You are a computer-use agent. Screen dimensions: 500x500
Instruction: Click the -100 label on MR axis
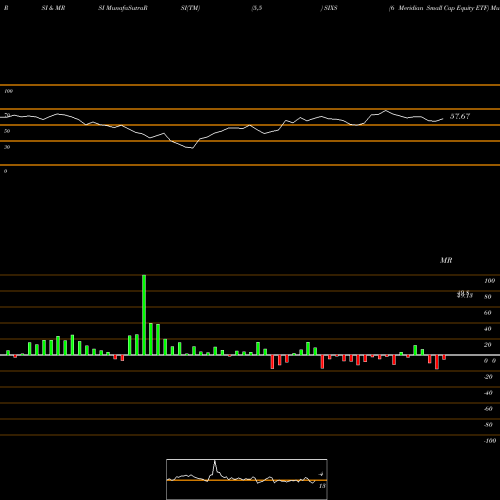490,441
